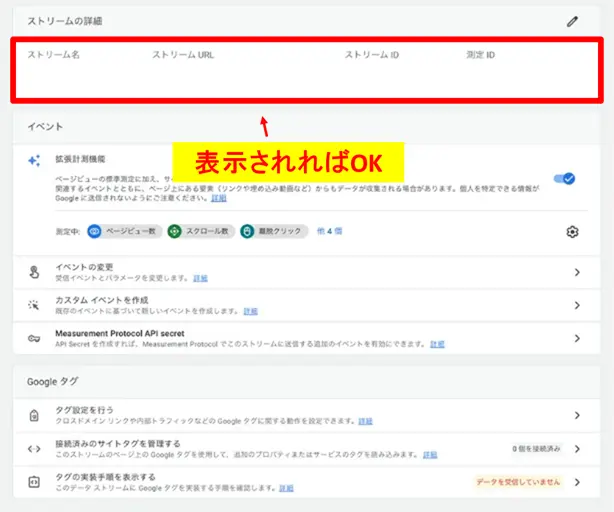
Task: Open the 詳細 link under イベントの変更
Action: [200, 278]
